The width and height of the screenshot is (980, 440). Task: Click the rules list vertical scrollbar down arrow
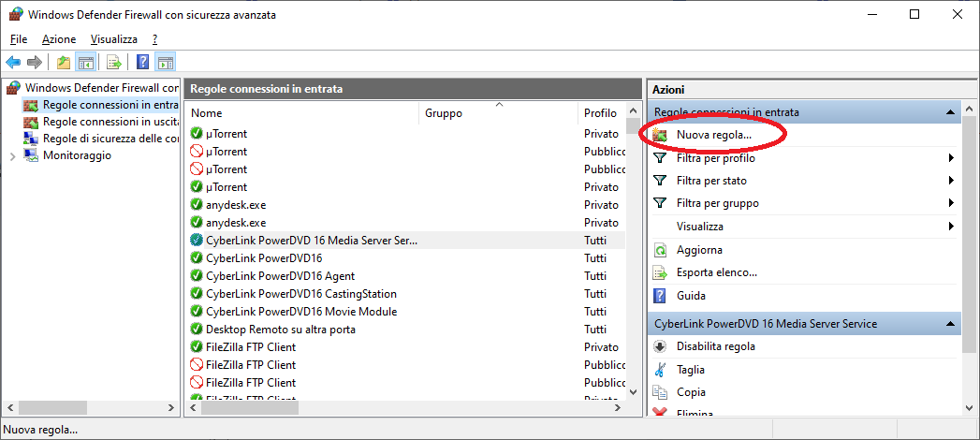[632, 392]
